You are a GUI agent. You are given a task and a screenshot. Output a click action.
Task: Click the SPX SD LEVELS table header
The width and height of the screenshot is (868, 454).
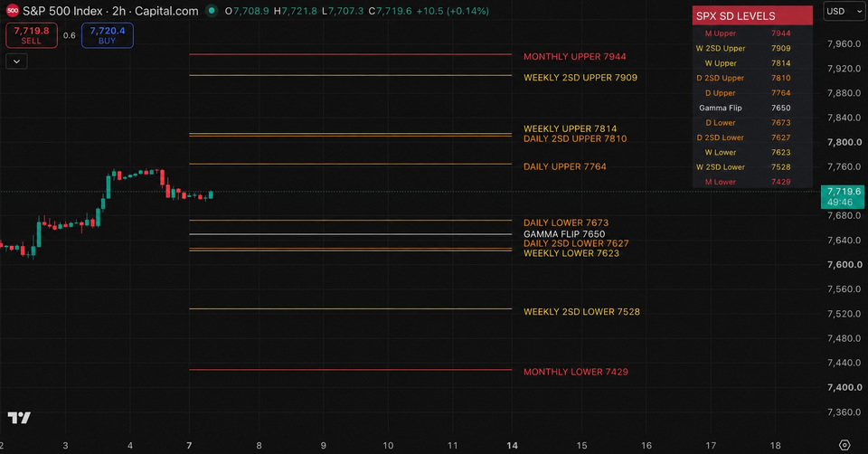click(752, 15)
